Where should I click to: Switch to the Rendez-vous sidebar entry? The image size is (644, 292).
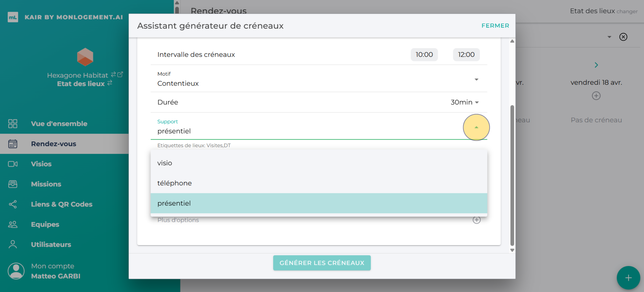tap(54, 144)
